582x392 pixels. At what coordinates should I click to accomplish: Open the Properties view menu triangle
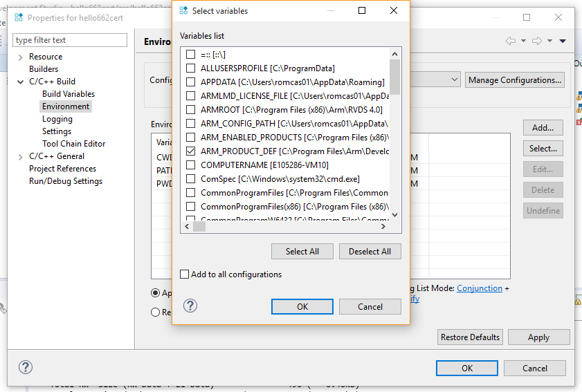(563, 41)
